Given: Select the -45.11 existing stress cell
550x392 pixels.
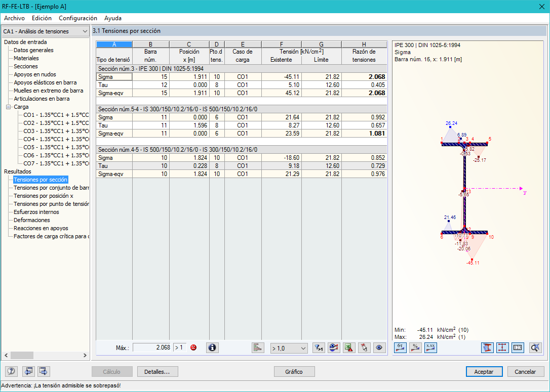Looking at the screenshot, I should 281,77.
